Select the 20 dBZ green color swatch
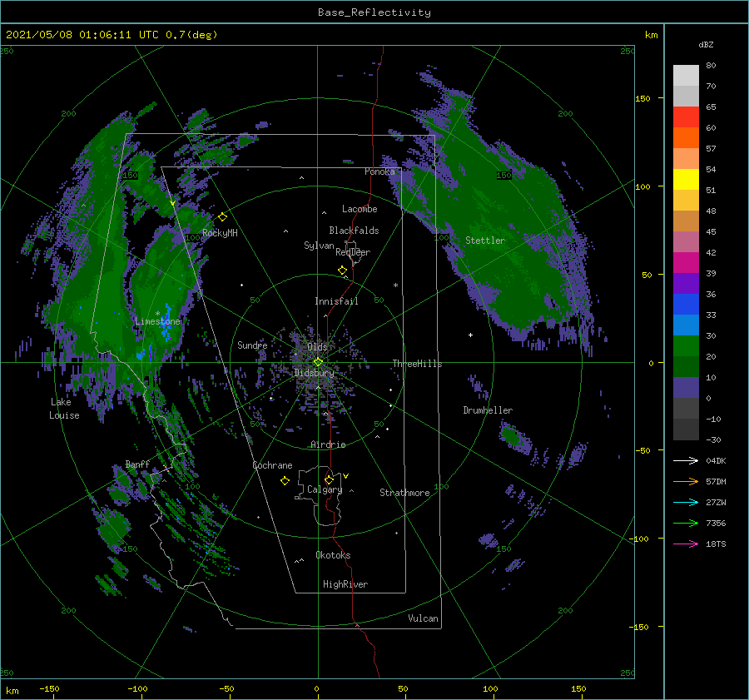This screenshot has height=700, width=749. 686,346
